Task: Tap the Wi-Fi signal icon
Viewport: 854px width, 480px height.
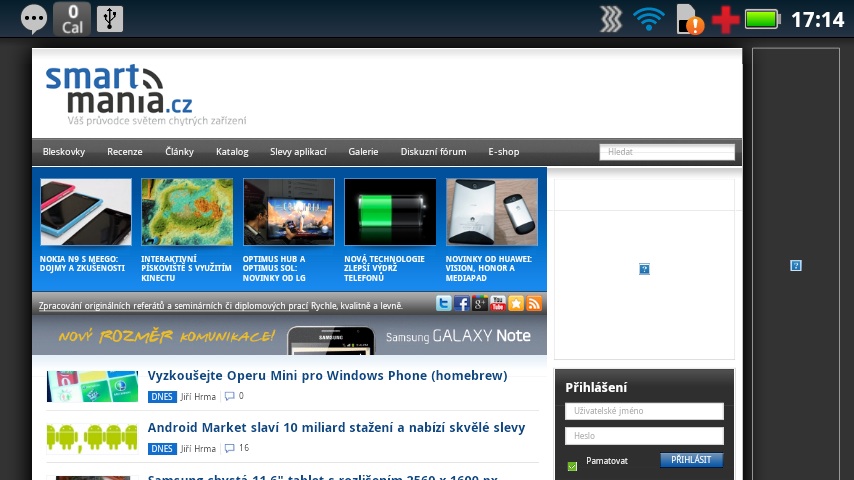Action: 649,20
